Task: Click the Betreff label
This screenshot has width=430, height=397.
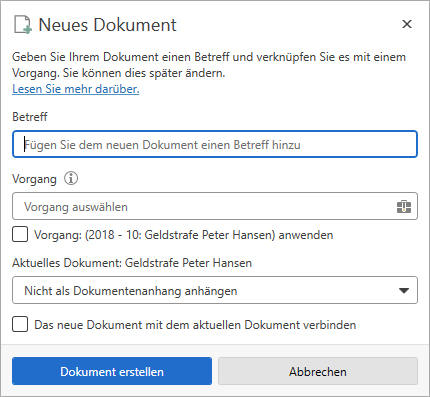Action: click(x=30, y=117)
